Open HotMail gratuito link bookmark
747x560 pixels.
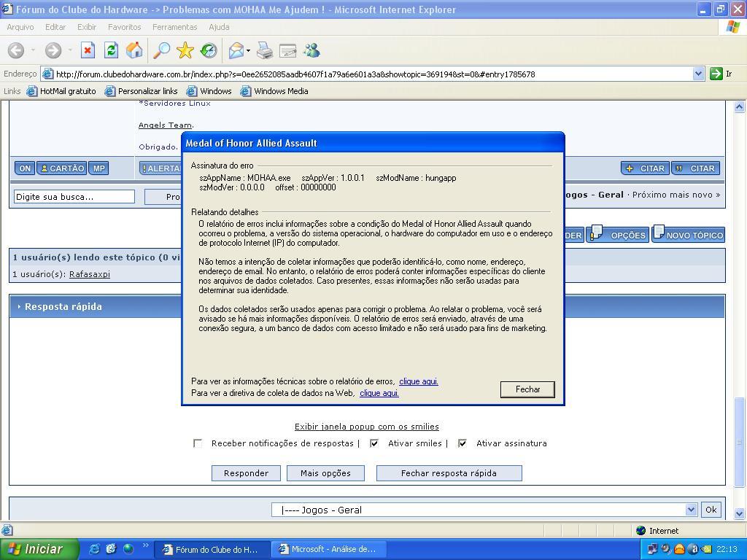tap(62, 91)
